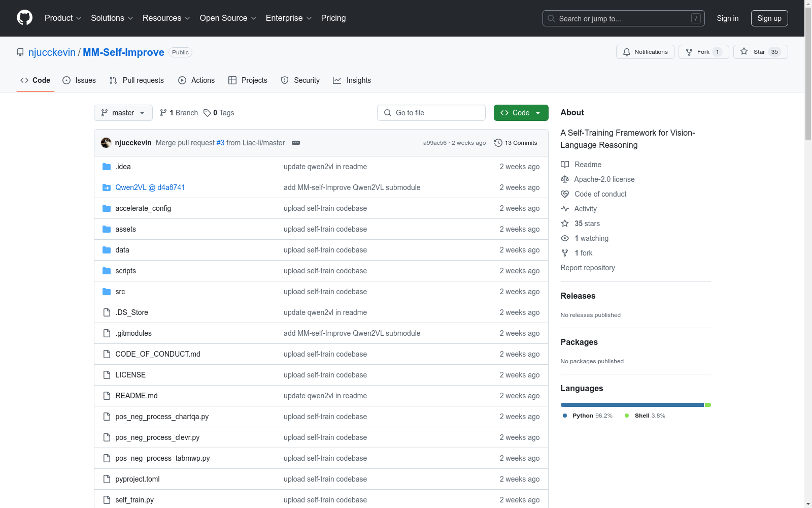Screen dimensions: 812x508
Task: View the 1 Branch link
Action: [x=179, y=113]
